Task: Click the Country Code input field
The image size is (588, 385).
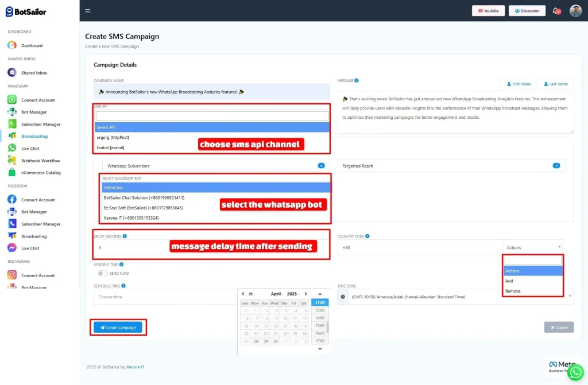Action: pos(420,247)
